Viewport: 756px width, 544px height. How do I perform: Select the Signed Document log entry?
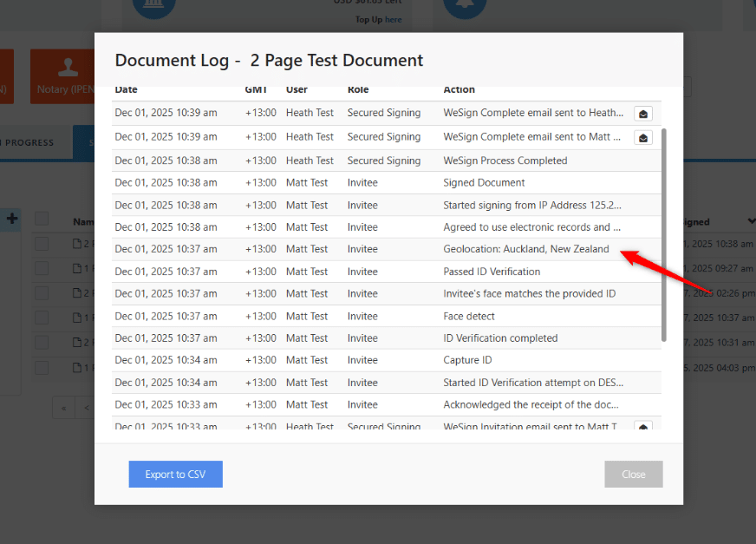484,182
